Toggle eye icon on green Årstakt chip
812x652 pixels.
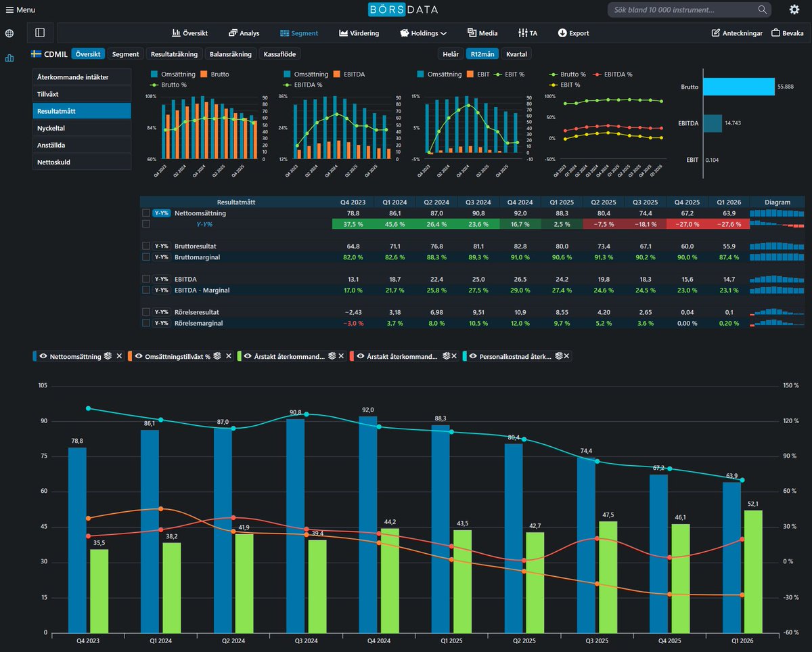coord(246,356)
